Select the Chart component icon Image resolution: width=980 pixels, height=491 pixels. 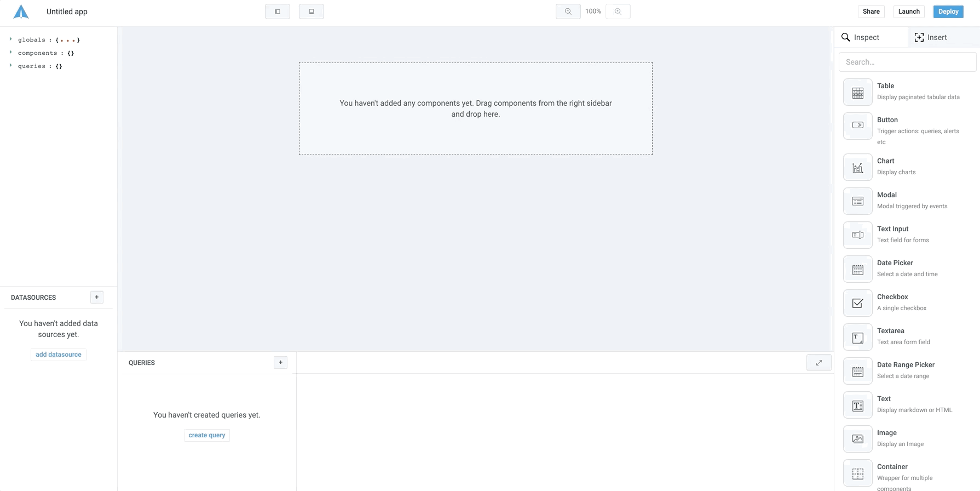tap(857, 167)
